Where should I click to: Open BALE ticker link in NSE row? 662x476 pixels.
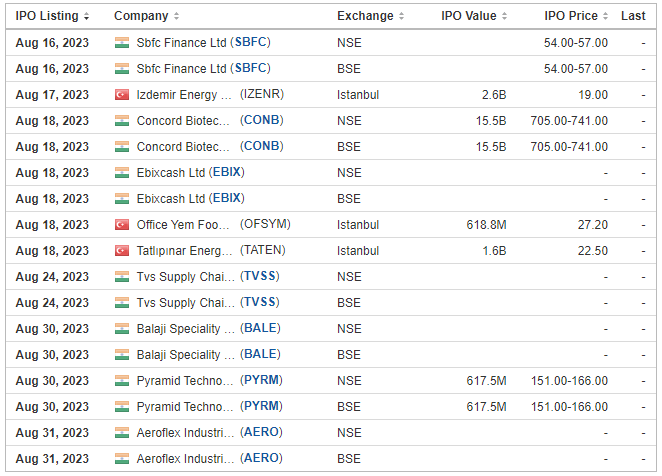(x=260, y=329)
